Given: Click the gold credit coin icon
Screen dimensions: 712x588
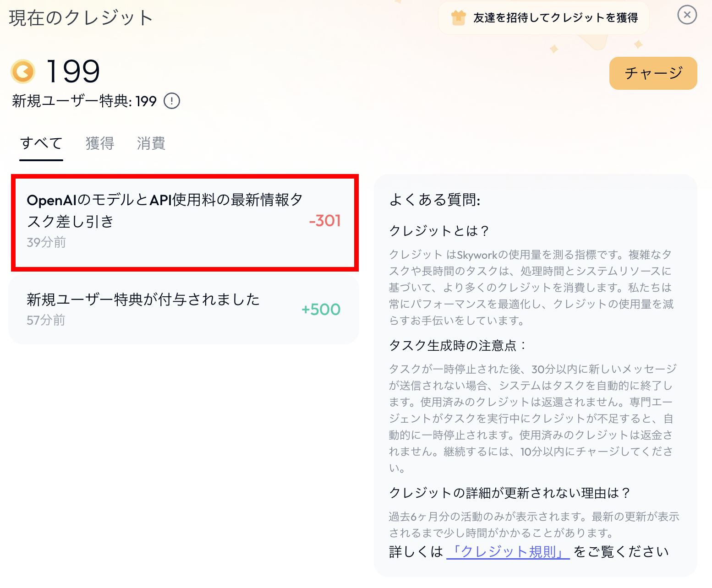Looking at the screenshot, I should (23, 71).
